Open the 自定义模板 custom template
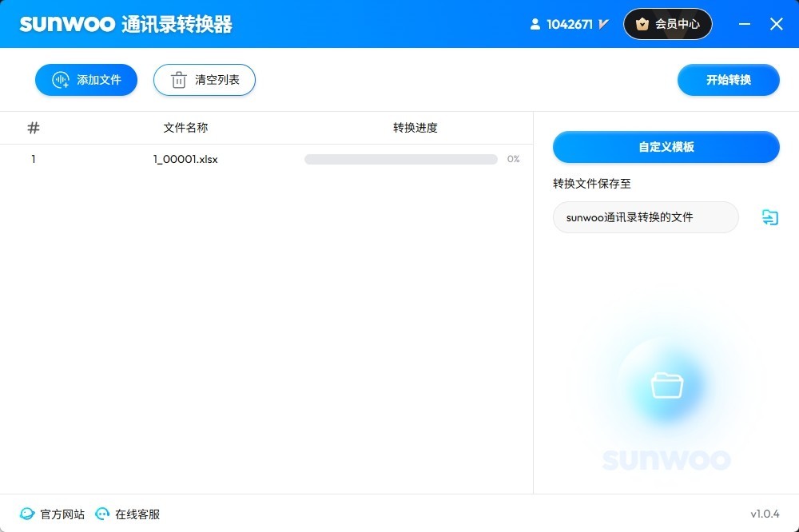799x532 pixels. click(666, 147)
